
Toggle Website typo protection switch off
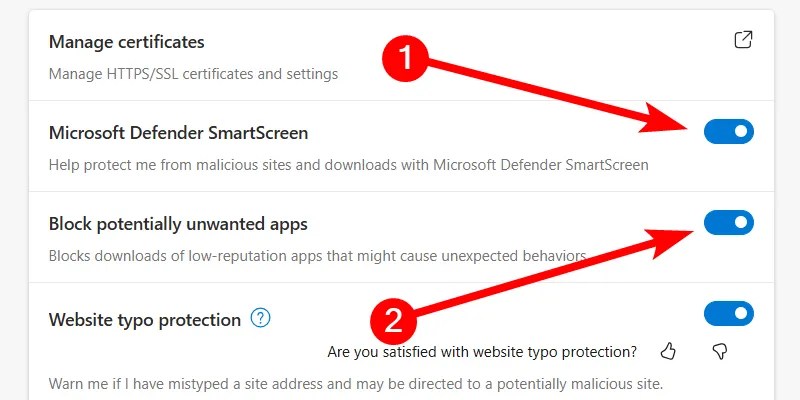point(728,314)
